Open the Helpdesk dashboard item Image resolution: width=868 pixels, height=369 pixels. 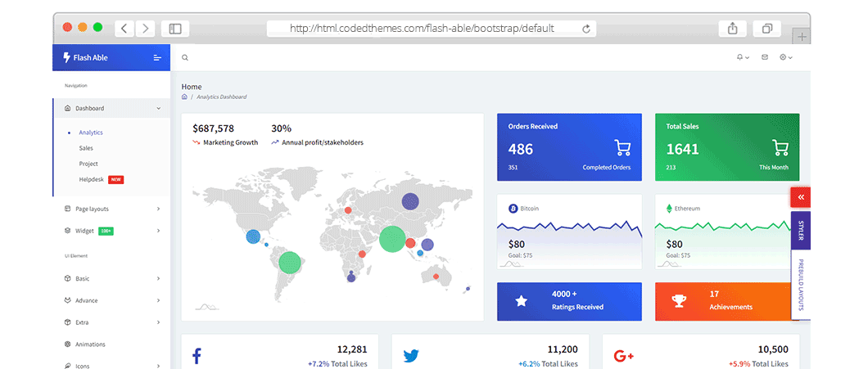(88, 179)
